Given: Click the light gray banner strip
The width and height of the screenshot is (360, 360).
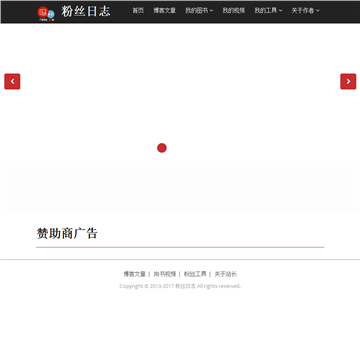Looking at the screenshot, I should [180, 188].
